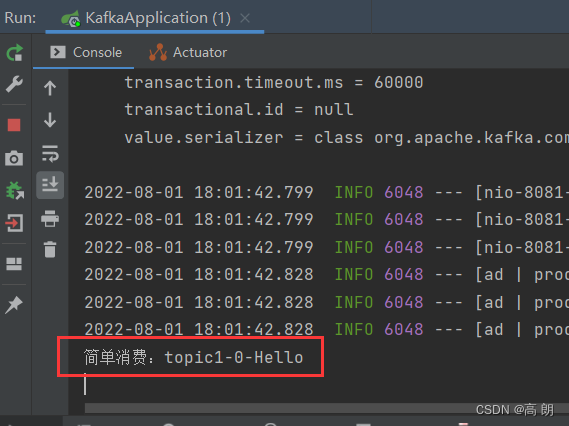The height and width of the screenshot is (426, 569).
Task: Close the KafkaApplication (1) run tab
Action: click(245, 18)
